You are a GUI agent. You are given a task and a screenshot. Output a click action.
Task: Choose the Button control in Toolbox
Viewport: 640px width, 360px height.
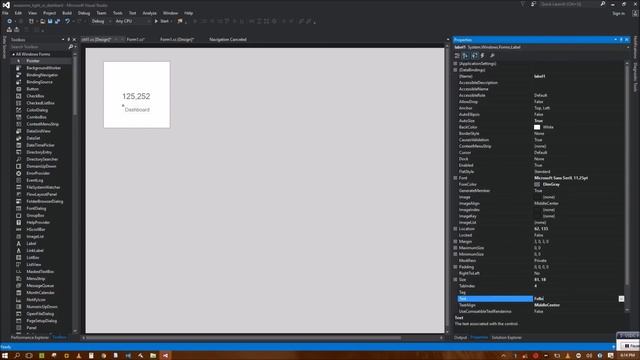[43, 89]
